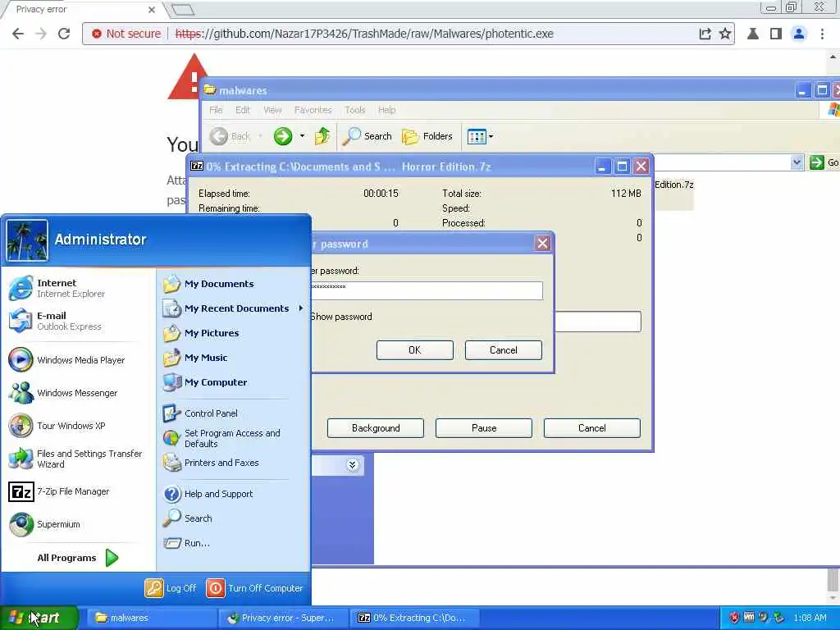Open the Run... dialog
Screen dimensions: 840x630
click(186, 543)
